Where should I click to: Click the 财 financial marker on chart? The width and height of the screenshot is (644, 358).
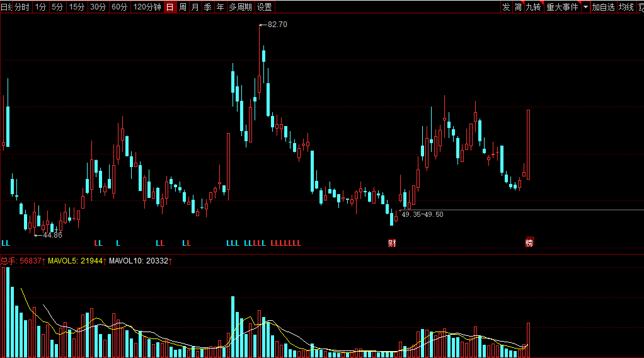tap(392, 243)
